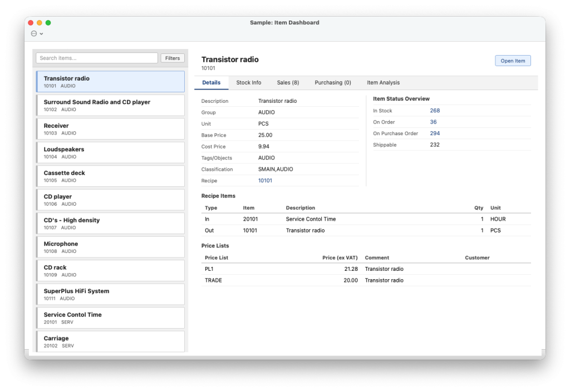Viewport: 570px width, 392px height.
Task: Expand the chevron beside the ellipsis icon
Action: 41,34
